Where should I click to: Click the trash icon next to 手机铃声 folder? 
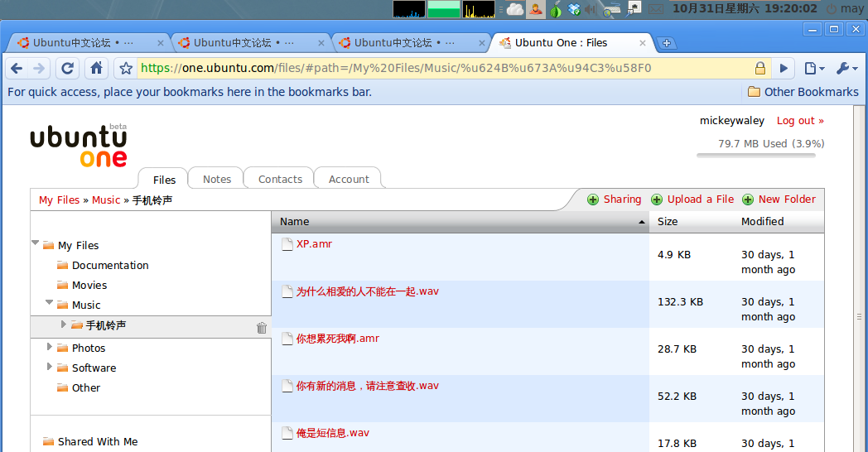[262, 328]
